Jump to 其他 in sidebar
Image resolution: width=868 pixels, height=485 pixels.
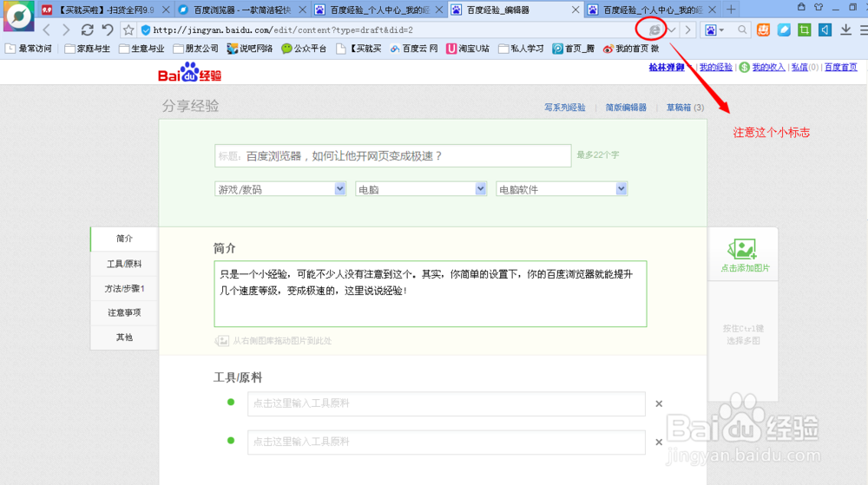click(124, 337)
